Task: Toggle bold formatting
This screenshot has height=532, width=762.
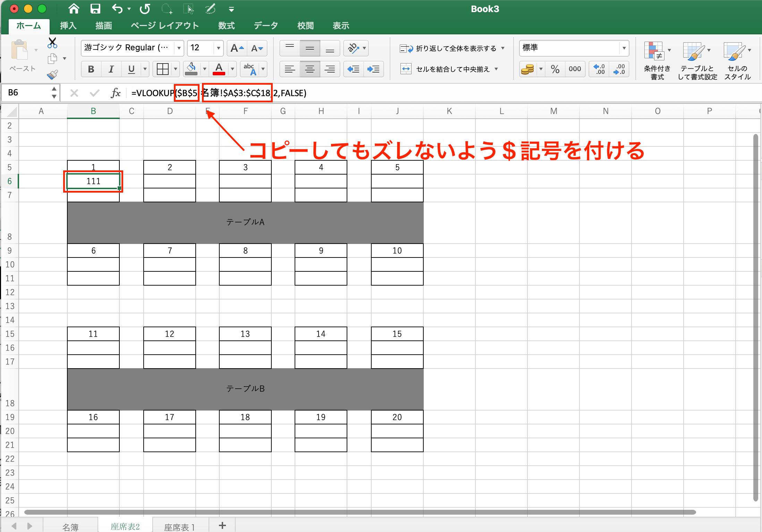Action: coord(91,69)
